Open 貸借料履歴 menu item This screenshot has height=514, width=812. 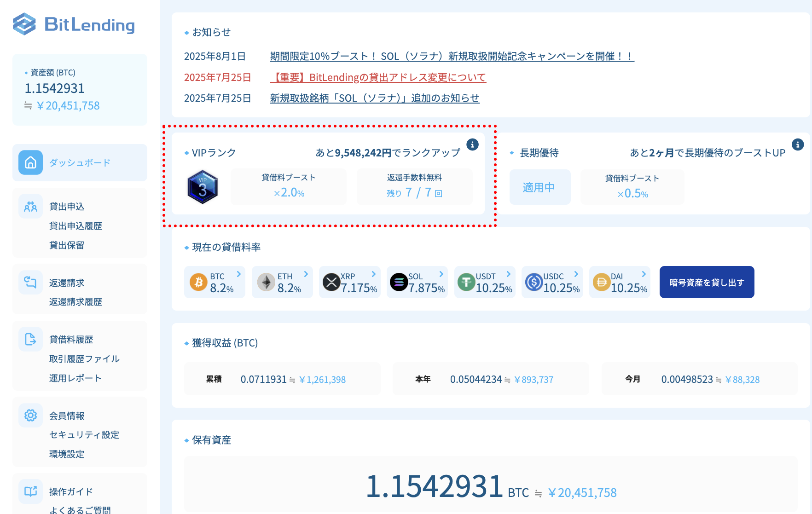(x=71, y=340)
